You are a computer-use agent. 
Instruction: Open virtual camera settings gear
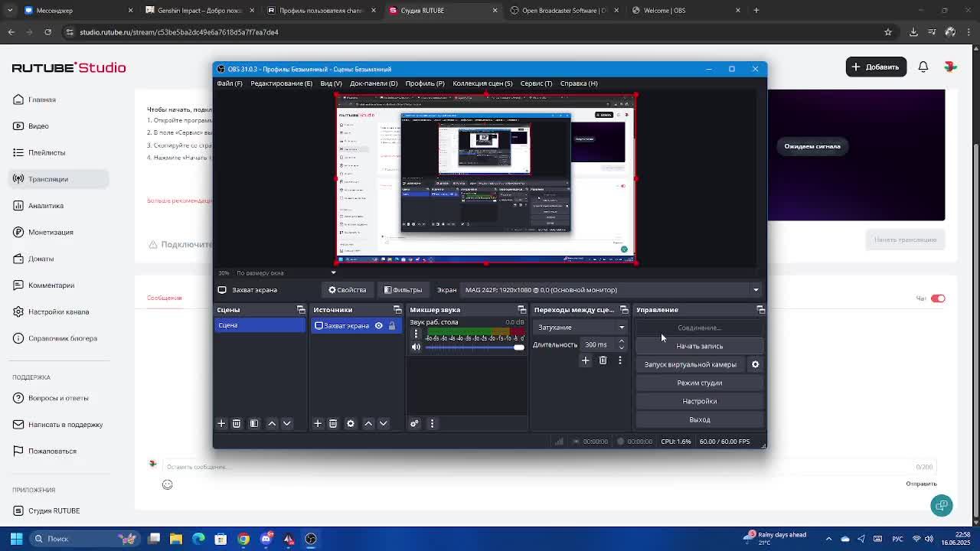tap(755, 364)
